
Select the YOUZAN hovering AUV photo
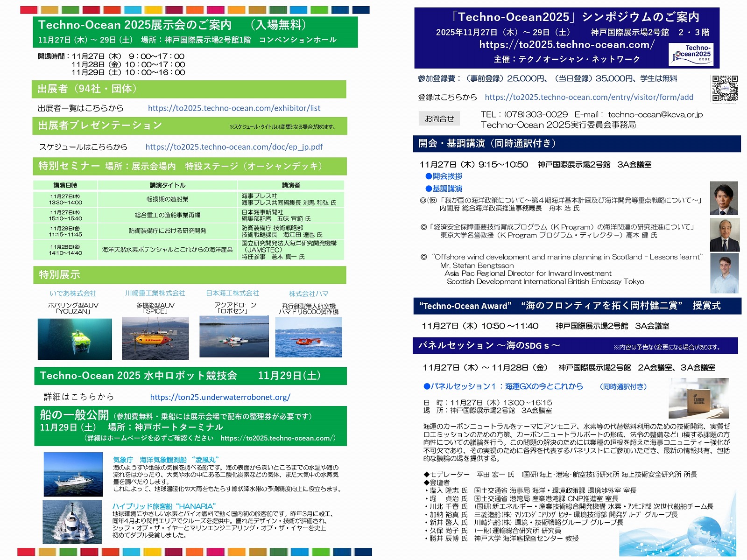(75, 339)
